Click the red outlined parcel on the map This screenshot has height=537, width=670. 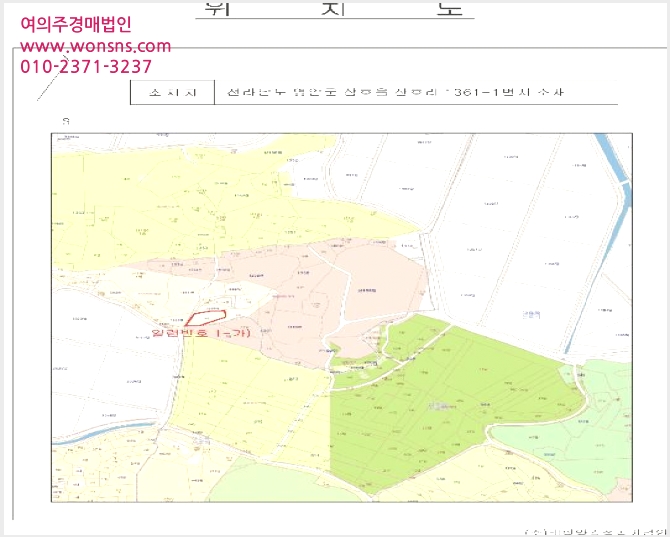coord(205,318)
